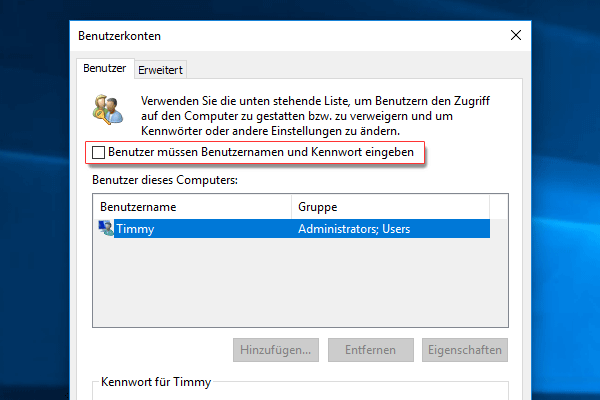Enable the username and password requirement checkbox
Image resolution: width=600 pixels, height=400 pixels.
click(98, 151)
